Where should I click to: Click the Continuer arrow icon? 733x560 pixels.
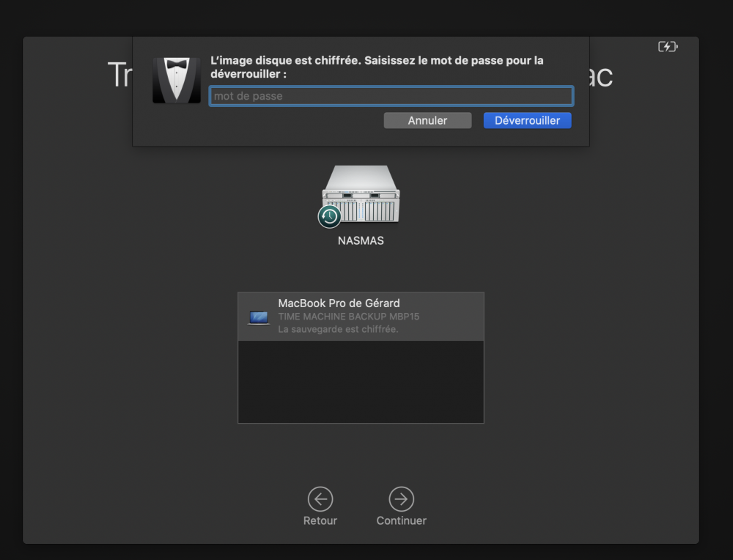tap(401, 498)
